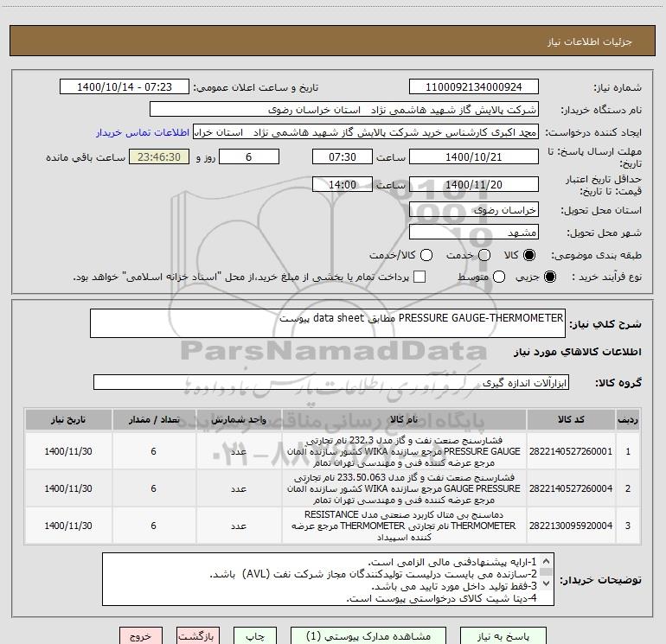Click the جزئیات اطلاعات نیاز header title

click(590, 41)
